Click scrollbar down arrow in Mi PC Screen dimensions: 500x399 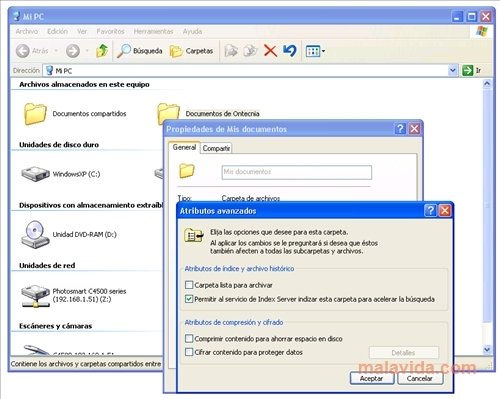[x=487, y=349]
